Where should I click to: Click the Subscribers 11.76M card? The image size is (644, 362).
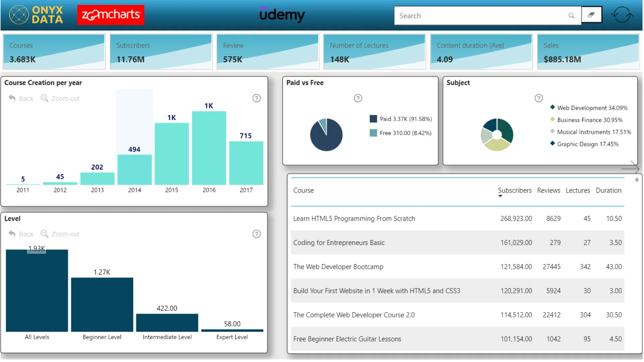click(x=161, y=52)
